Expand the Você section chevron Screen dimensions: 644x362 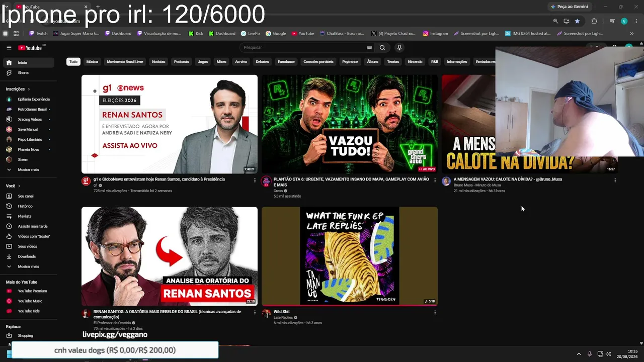[x=20, y=186]
